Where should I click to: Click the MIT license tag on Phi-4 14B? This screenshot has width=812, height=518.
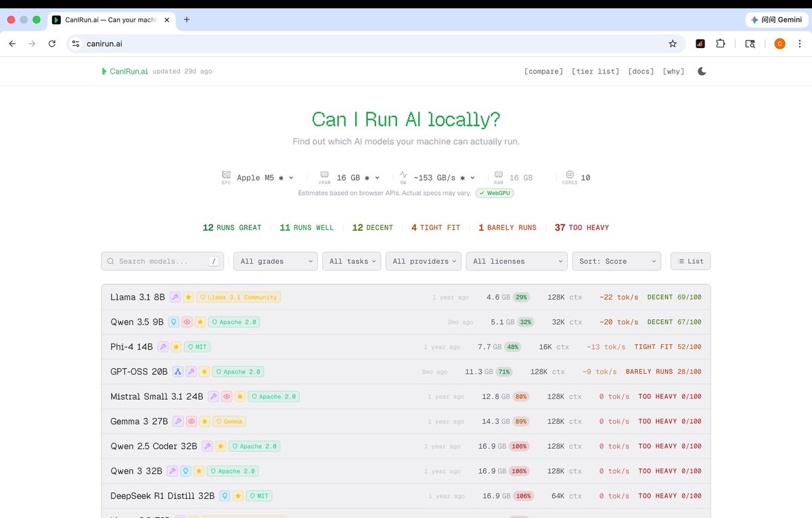point(197,347)
